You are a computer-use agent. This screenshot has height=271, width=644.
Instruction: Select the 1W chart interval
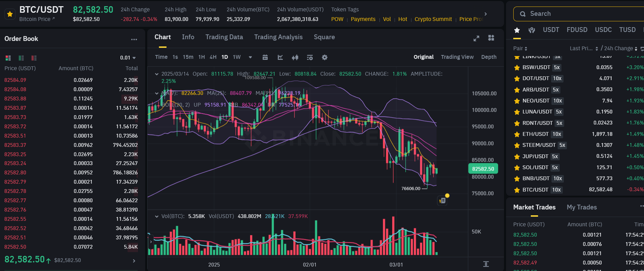[237, 57]
